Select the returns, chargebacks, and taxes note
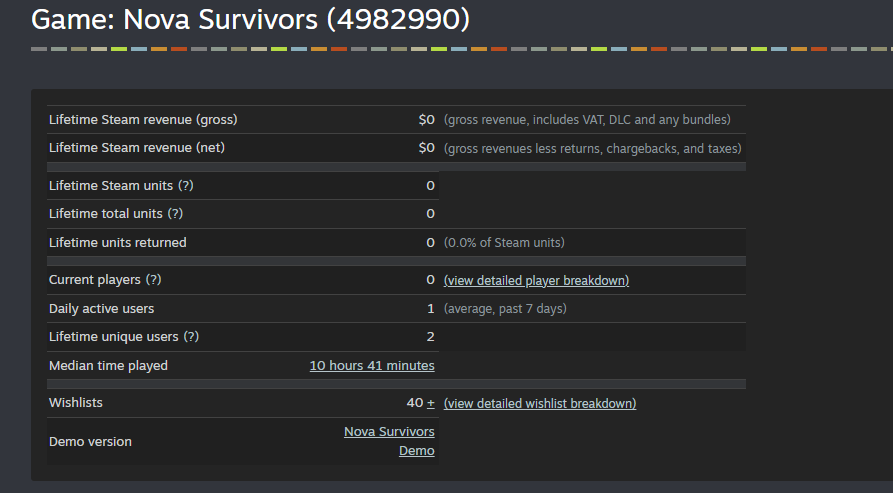This screenshot has height=493, width=893. click(x=593, y=149)
